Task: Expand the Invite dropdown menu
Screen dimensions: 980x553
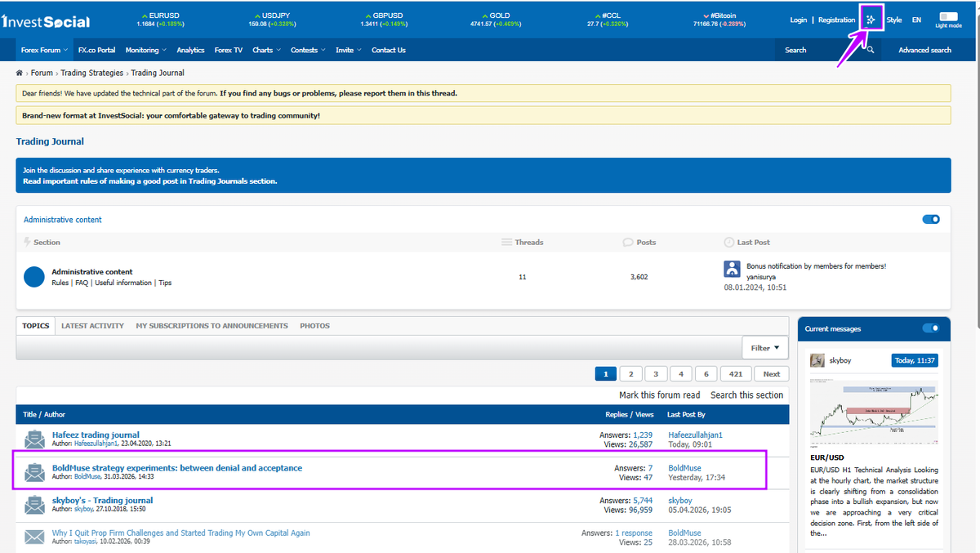Action: [348, 50]
